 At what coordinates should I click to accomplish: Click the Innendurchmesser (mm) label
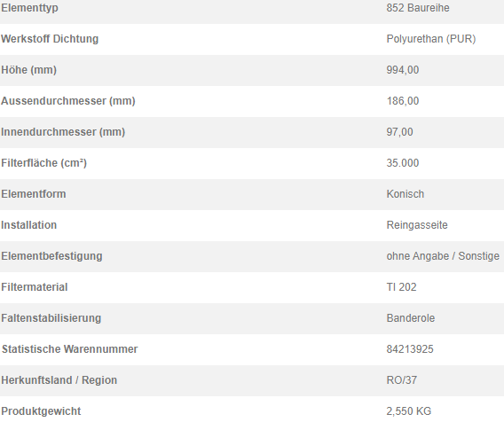(63, 132)
